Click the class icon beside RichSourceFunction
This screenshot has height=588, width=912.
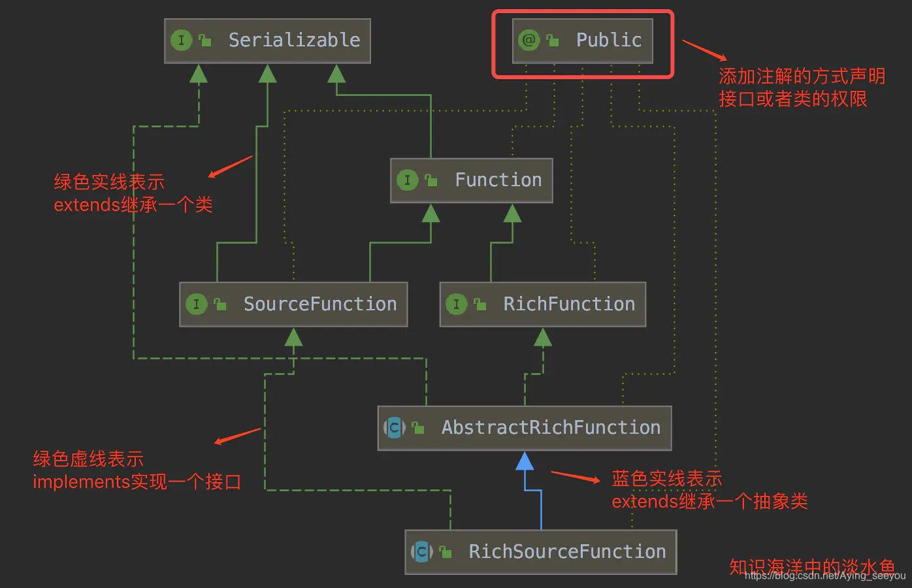421,552
